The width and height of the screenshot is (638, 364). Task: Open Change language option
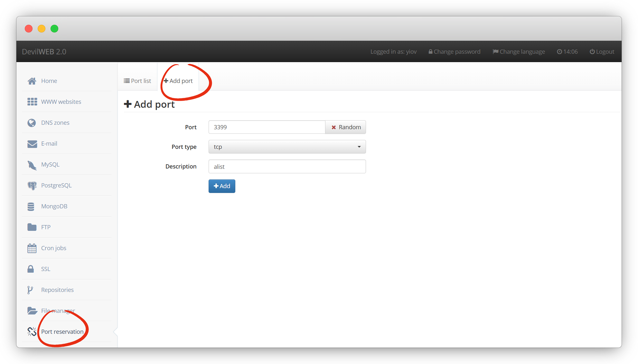[519, 52]
